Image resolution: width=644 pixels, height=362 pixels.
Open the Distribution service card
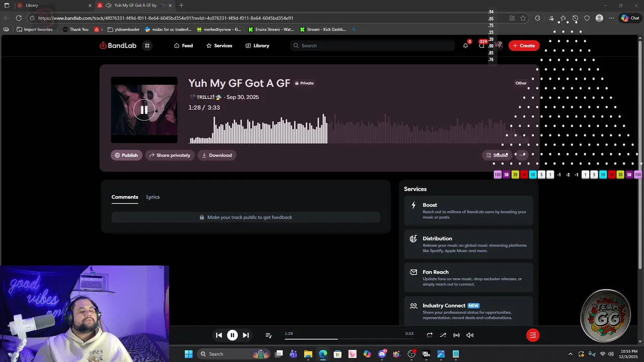[468, 244]
